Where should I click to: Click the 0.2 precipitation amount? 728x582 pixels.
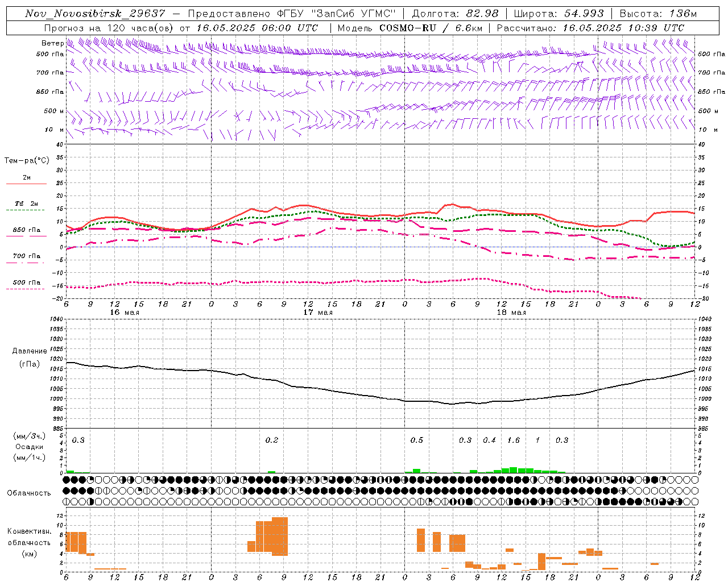click(x=272, y=440)
